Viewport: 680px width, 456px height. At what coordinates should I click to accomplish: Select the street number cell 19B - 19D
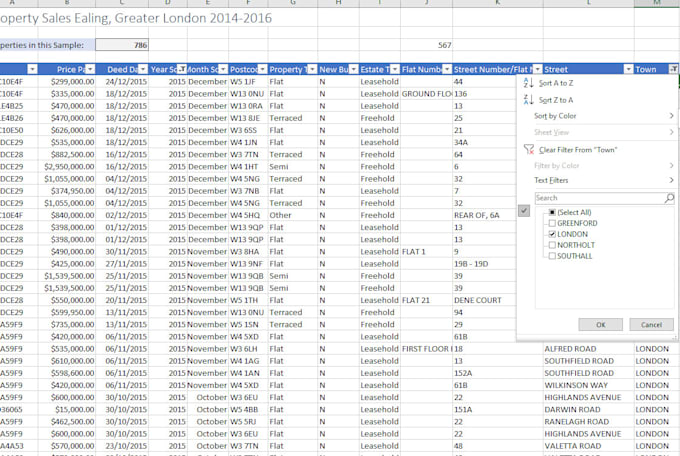point(484,264)
